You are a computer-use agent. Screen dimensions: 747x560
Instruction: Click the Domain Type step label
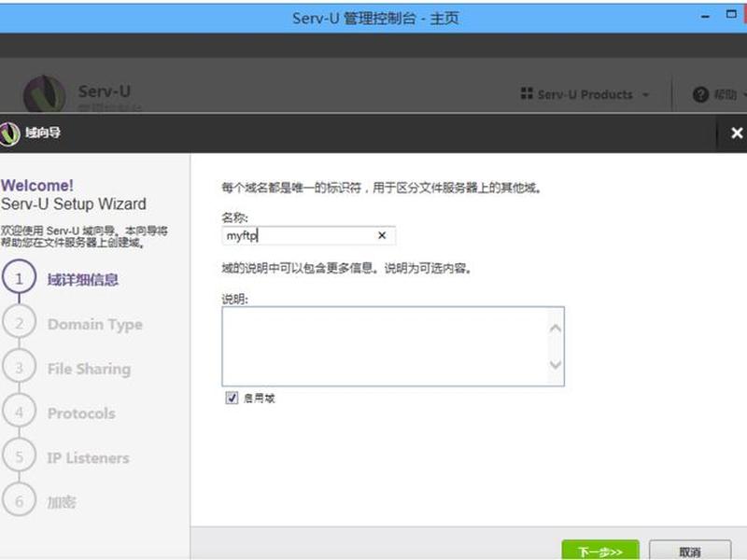[x=95, y=325]
